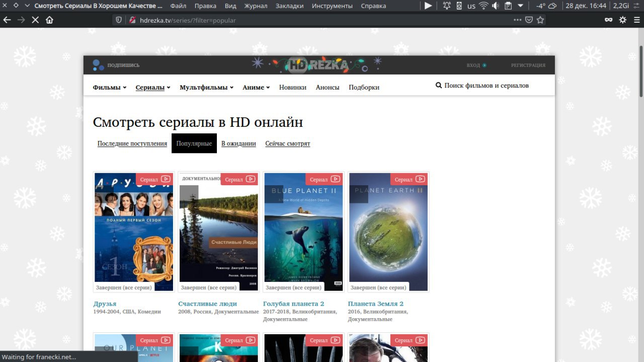This screenshot has height=362, width=644.
Task: Open the Счастливые люди poster thumbnail
Action: 219,232
